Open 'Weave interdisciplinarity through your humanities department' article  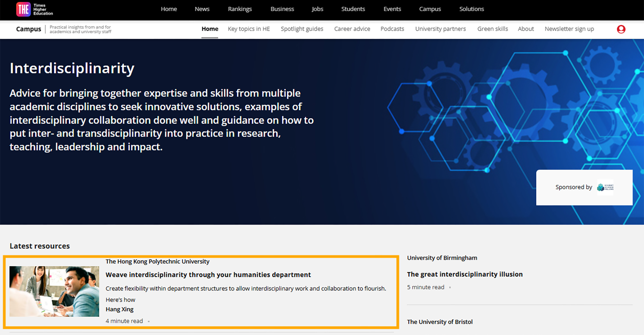208,275
